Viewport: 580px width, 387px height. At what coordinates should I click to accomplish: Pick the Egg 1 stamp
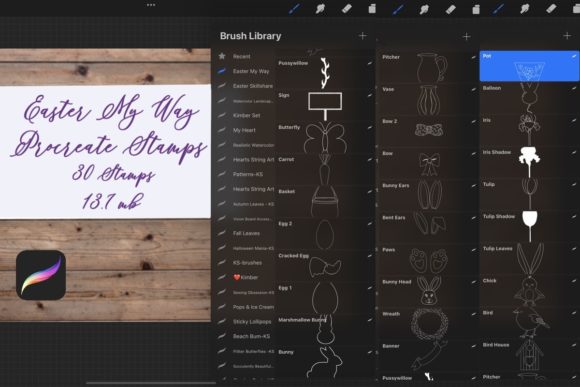(x=326, y=298)
